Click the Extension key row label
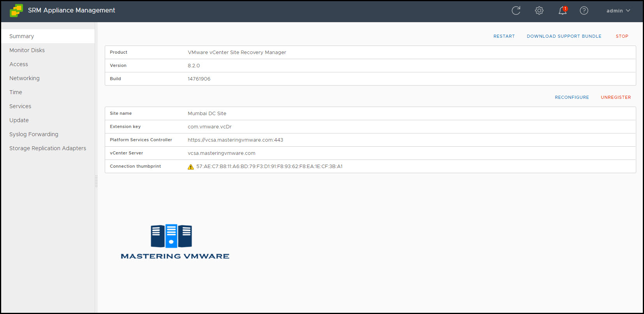Screen dimensions: 644x314 (125, 126)
